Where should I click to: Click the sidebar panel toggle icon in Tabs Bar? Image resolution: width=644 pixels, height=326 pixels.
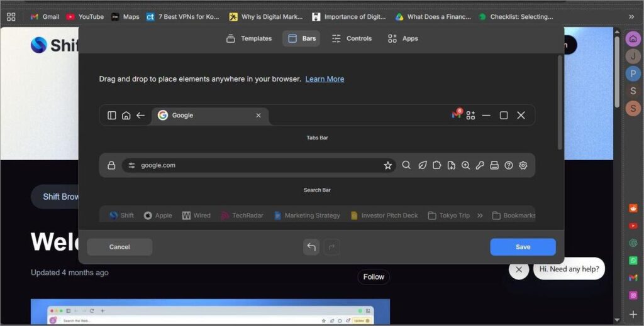click(x=112, y=115)
